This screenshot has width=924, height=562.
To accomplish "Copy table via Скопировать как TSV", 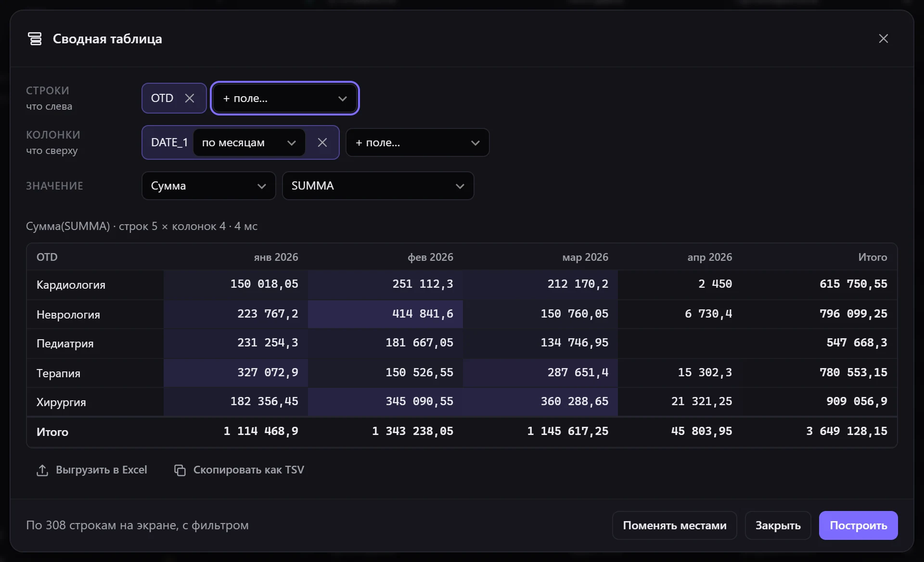I will [239, 470].
